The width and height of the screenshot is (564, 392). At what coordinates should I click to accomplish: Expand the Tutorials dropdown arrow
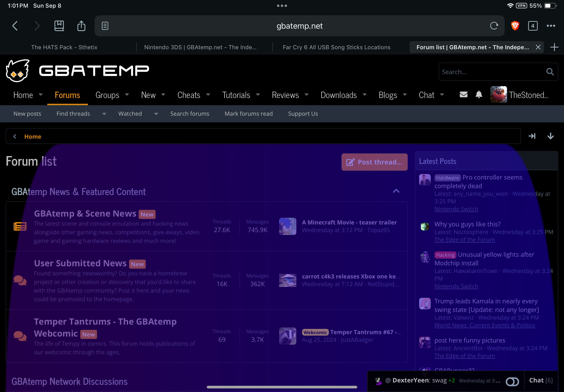(x=258, y=95)
